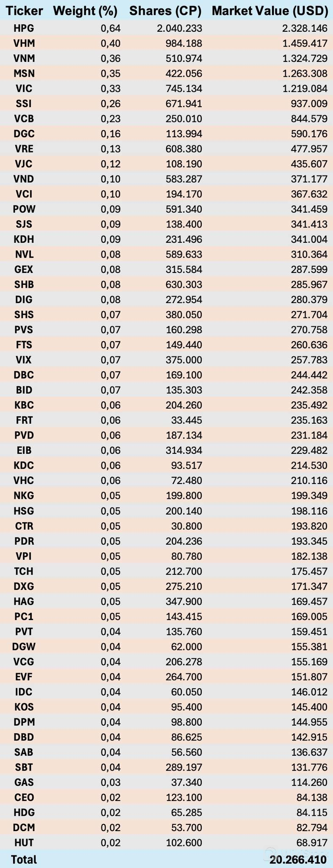Select the DGC weight value 0,16
This screenshot has height=868, width=333.
pyautogui.click(x=111, y=134)
